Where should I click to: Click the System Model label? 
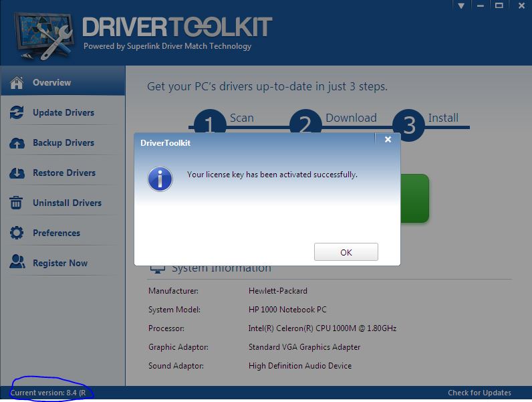point(174,309)
